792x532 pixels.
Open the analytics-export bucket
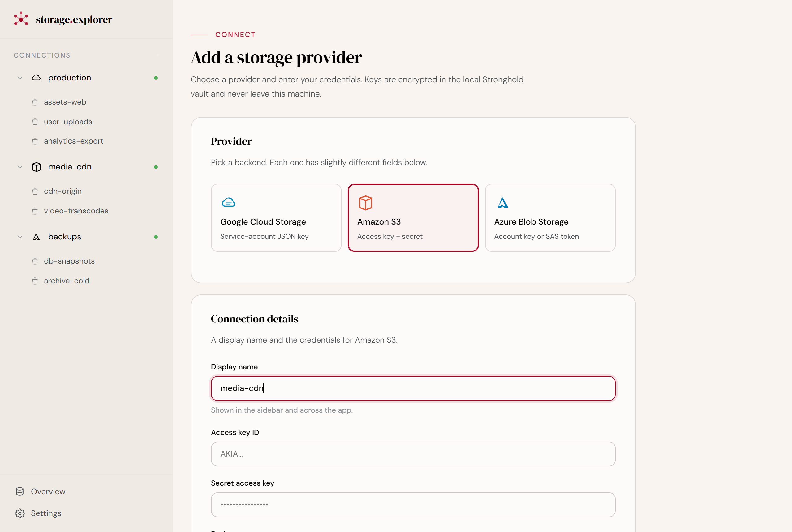[x=74, y=141]
